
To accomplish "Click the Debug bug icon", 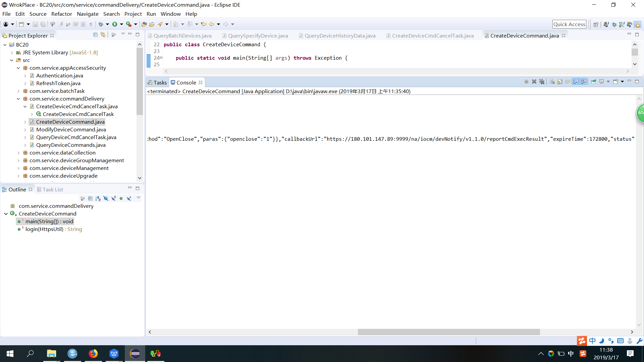I will point(101,24).
